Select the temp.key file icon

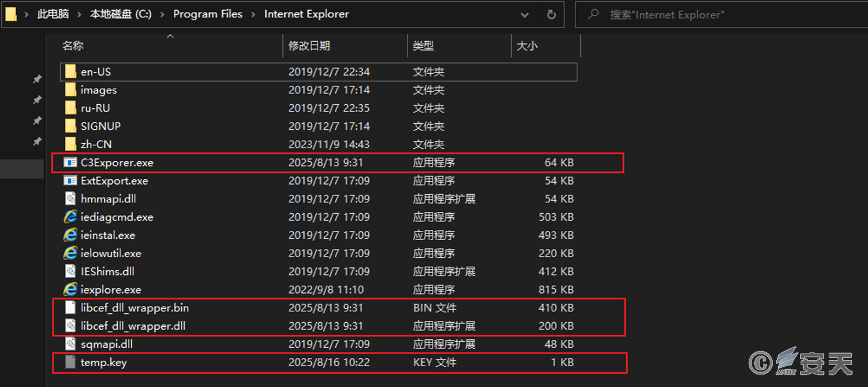(70, 362)
